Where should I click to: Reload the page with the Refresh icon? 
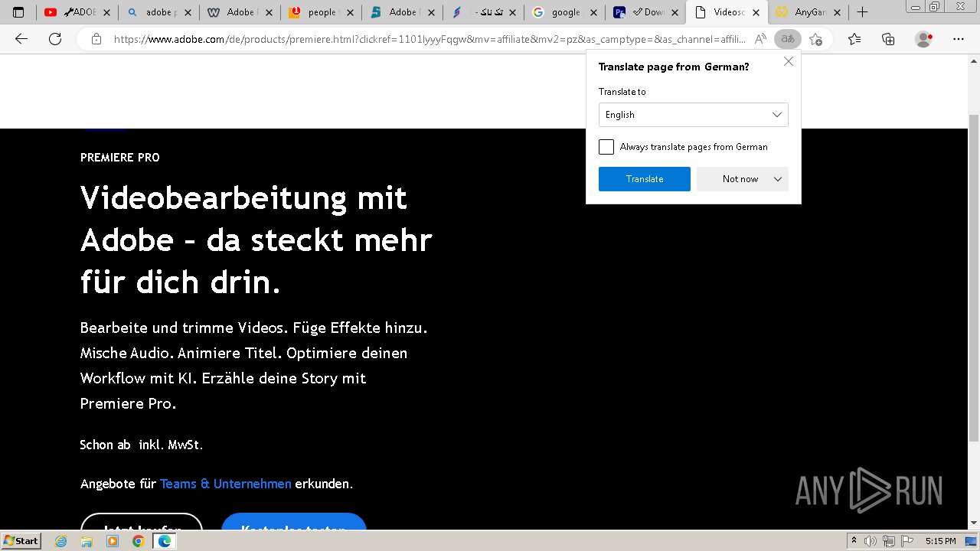point(55,39)
